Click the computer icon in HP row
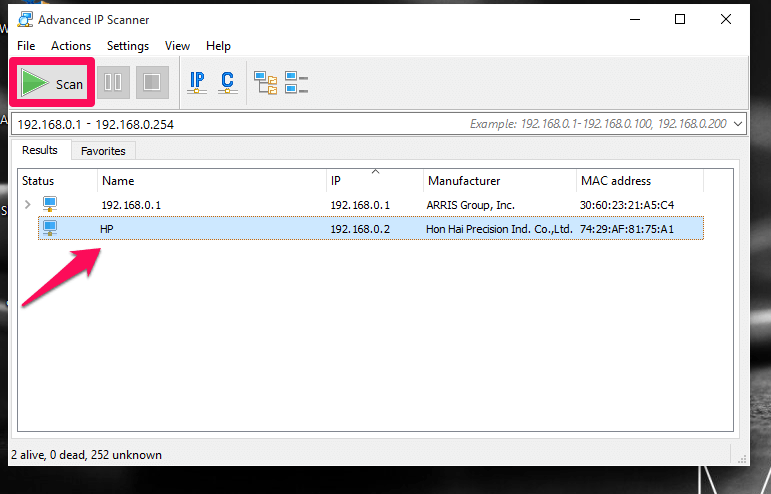Screen dimensions: 771x494 (x=50, y=229)
